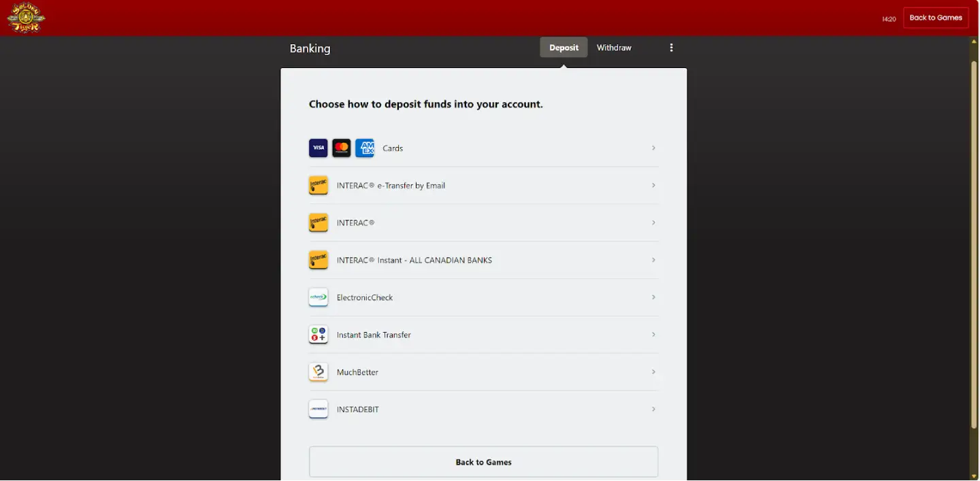980x481 pixels.
Task: Click the INTERAC® payment method icon
Action: tap(318, 222)
